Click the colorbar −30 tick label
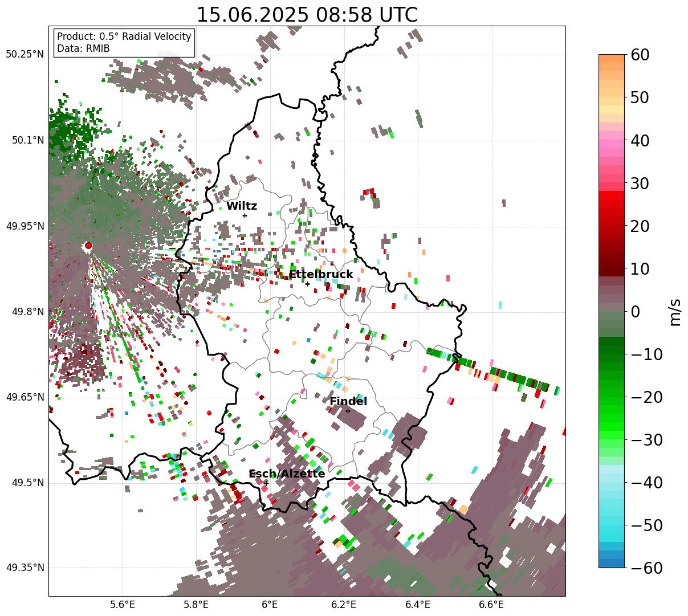Viewport: 688px width, 616px height. [x=646, y=440]
